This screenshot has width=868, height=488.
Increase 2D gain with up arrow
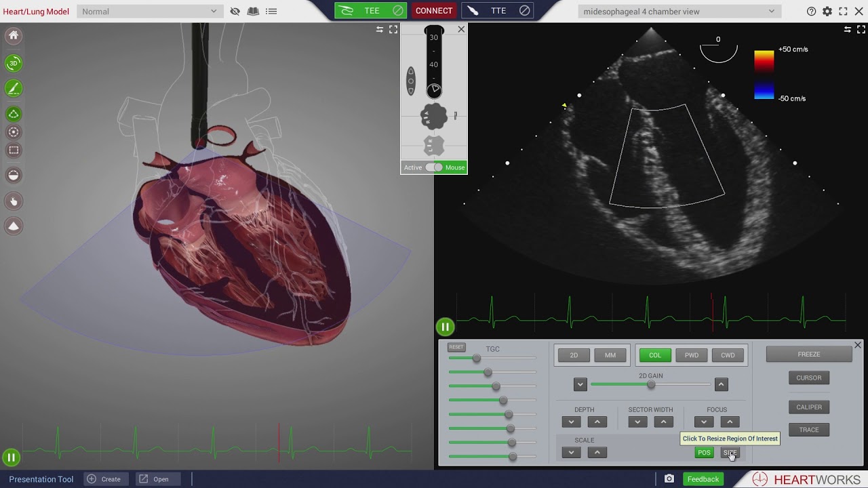point(721,384)
